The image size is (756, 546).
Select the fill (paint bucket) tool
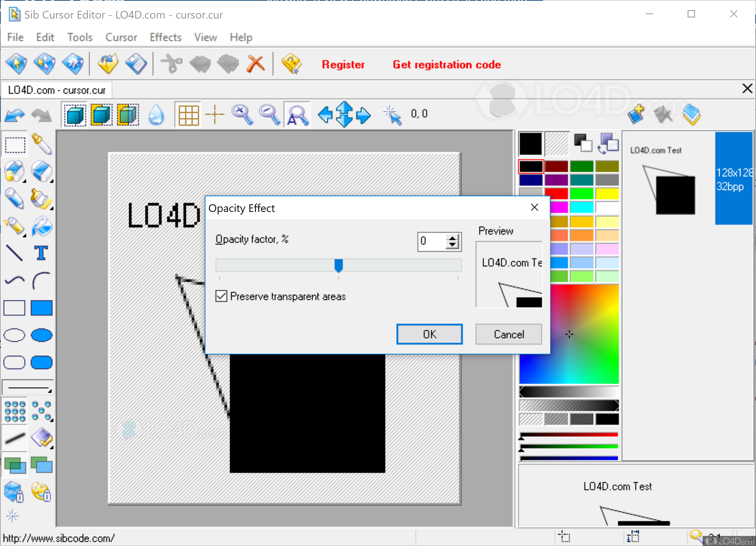(42, 227)
